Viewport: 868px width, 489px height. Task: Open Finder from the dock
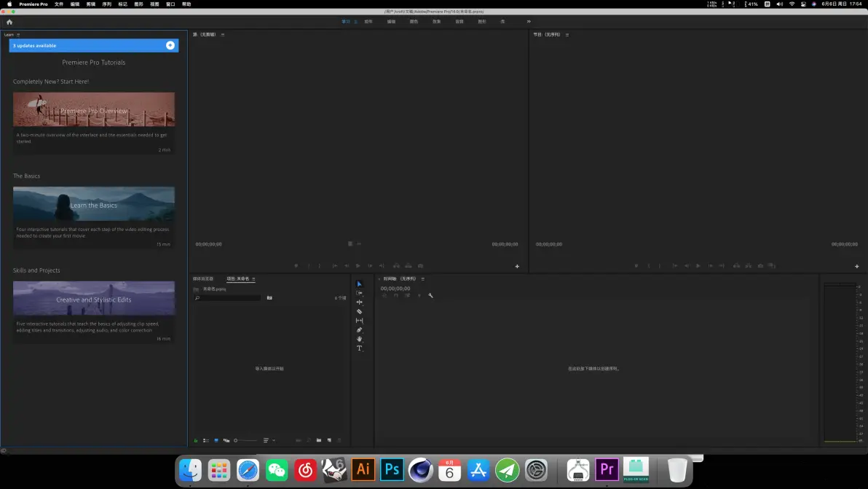point(191,470)
